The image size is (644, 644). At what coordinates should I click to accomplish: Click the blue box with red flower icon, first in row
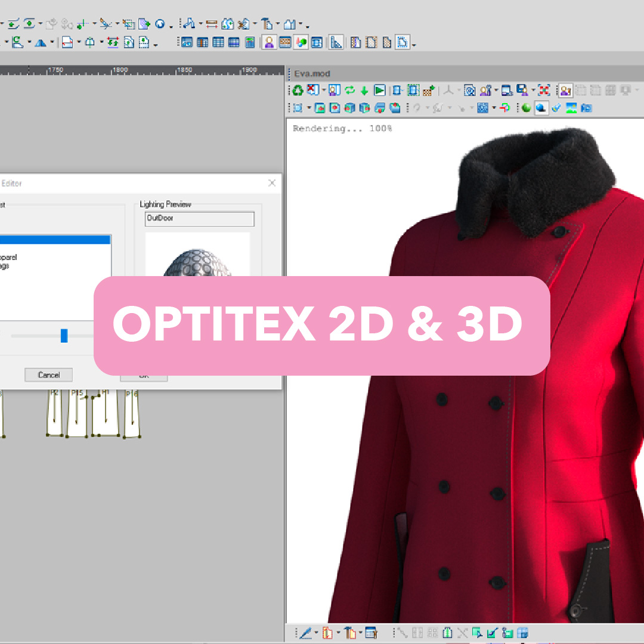[320, 108]
